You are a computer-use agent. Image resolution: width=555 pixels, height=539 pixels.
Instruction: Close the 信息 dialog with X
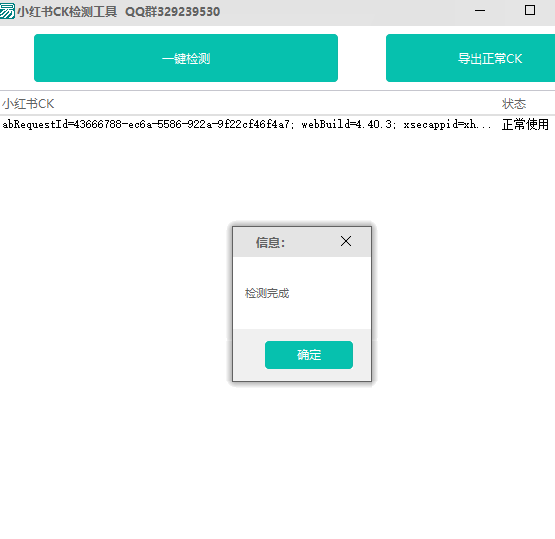(x=346, y=241)
